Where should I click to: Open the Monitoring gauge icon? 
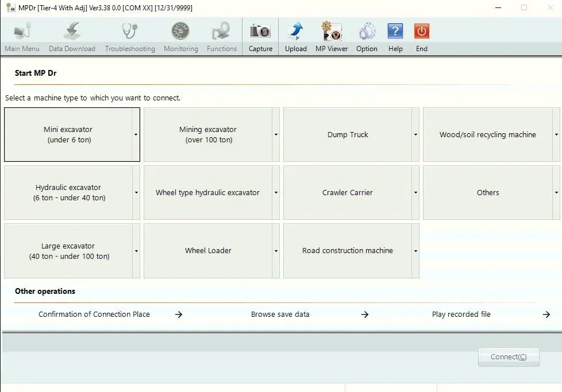pos(180,32)
